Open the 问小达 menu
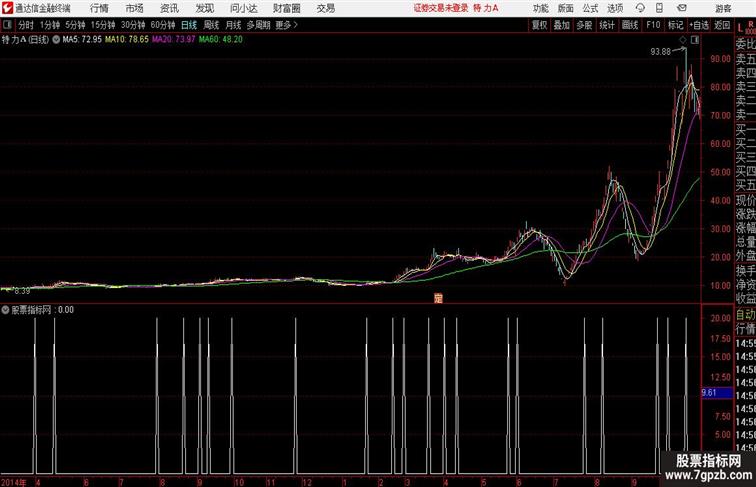 pos(243,8)
